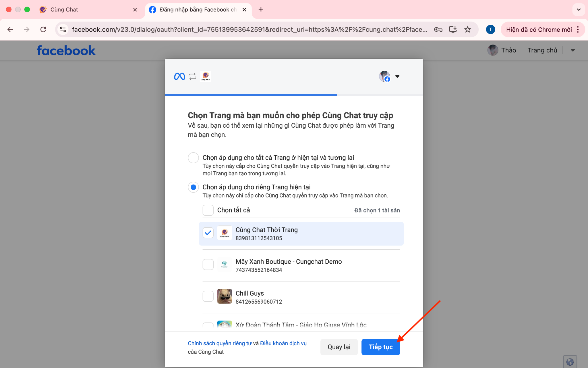Expand account switcher arrow in dialog
This screenshot has height=368, width=588.
(397, 76)
